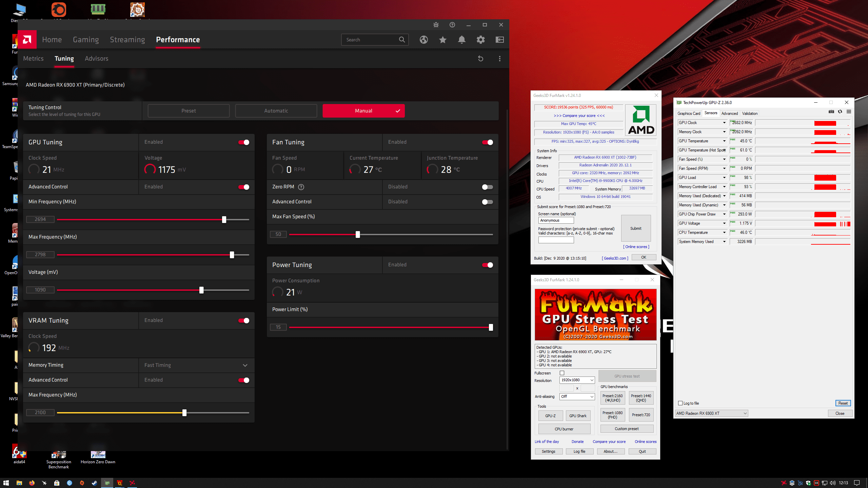Select the Preset tuning control button
The width and height of the screenshot is (868, 488).
coord(189,111)
